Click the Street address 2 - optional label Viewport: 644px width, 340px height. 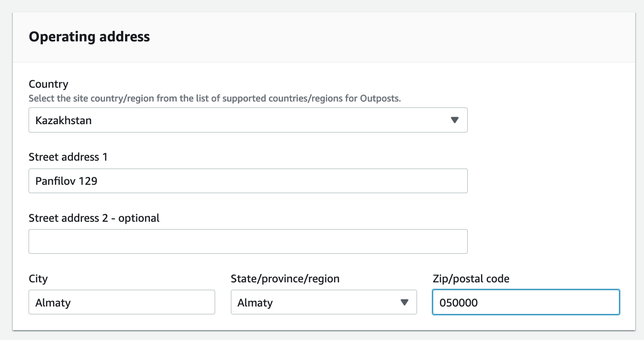[x=94, y=218]
